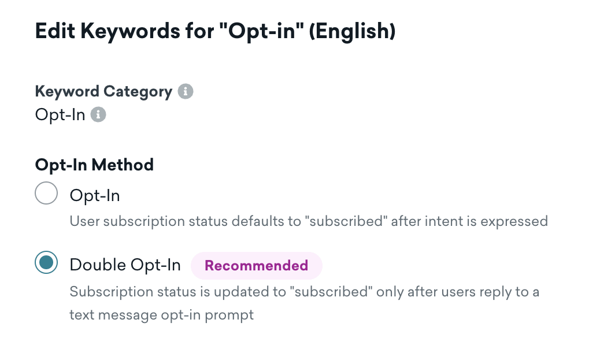Viewport: 589px width, 364px height.
Task: Click the Opt-In description about defaulting to subscribed
Action: point(308,221)
